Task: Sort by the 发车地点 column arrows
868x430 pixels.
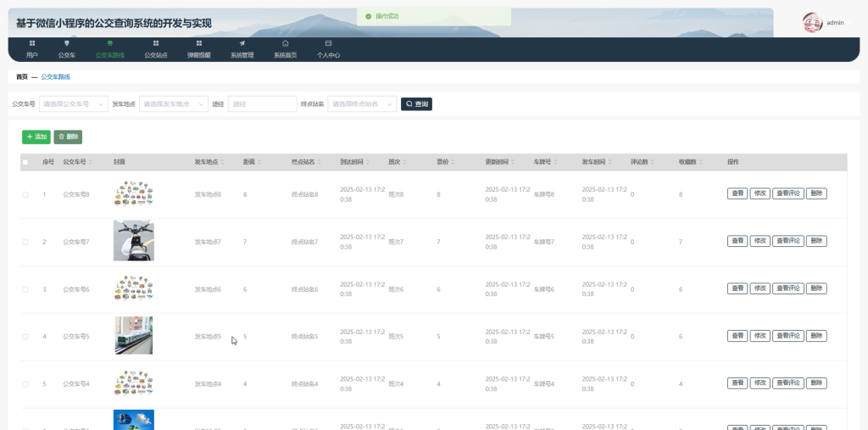Action: 223,162
